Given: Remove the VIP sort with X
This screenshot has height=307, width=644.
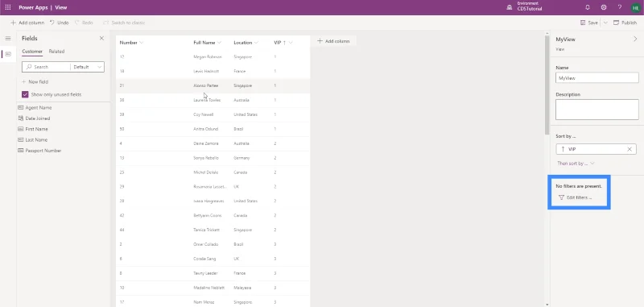Looking at the screenshot, I should pyautogui.click(x=630, y=149).
